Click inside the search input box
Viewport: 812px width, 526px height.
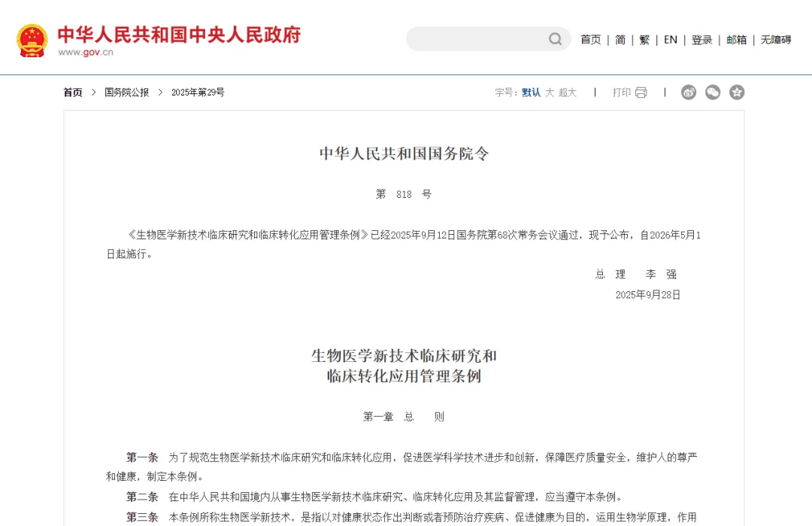(474, 38)
